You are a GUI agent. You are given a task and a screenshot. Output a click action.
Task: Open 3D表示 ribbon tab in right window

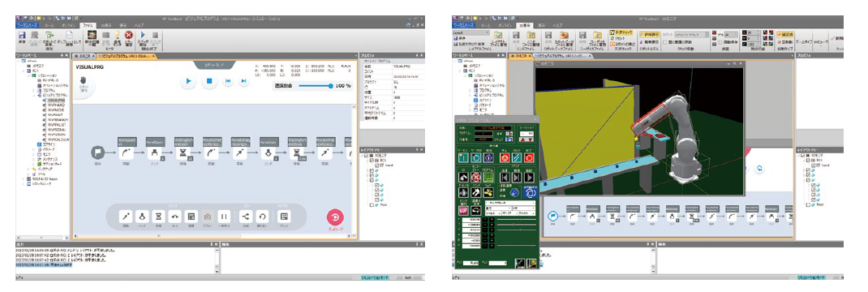click(x=525, y=25)
